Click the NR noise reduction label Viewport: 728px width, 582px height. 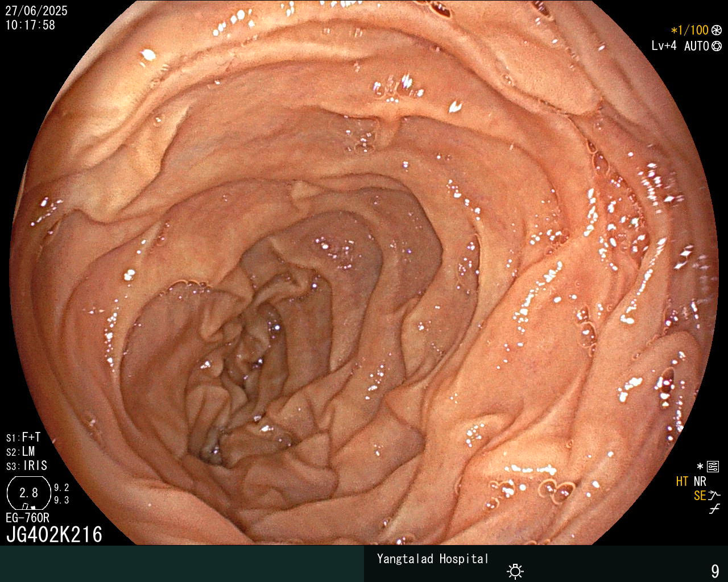[x=700, y=481]
